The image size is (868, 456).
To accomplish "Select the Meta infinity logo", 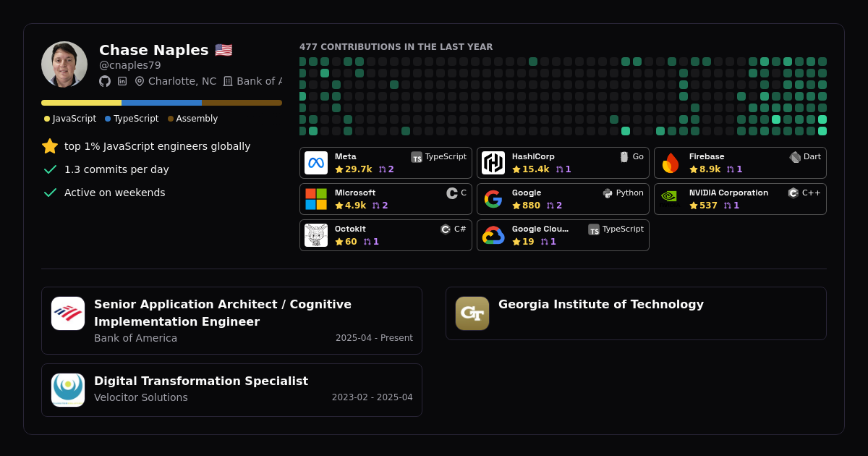I will pyautogui.click(x=316, y=162).
